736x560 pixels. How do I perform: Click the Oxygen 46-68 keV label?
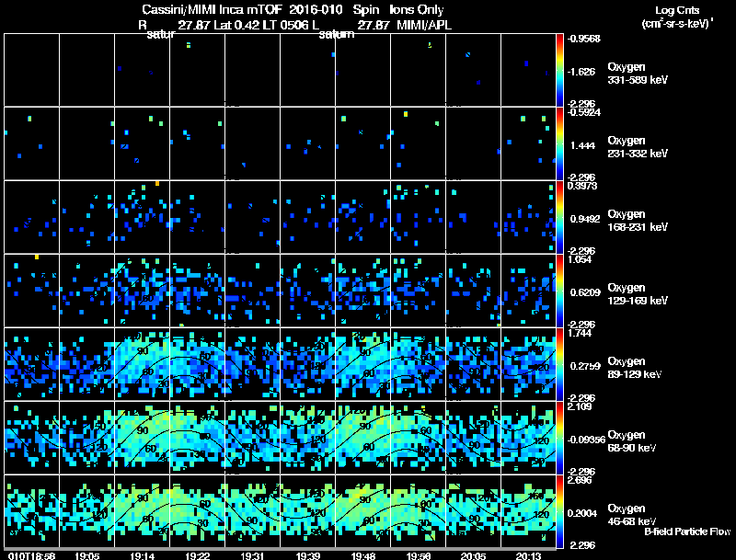click(x=632, y=515)
